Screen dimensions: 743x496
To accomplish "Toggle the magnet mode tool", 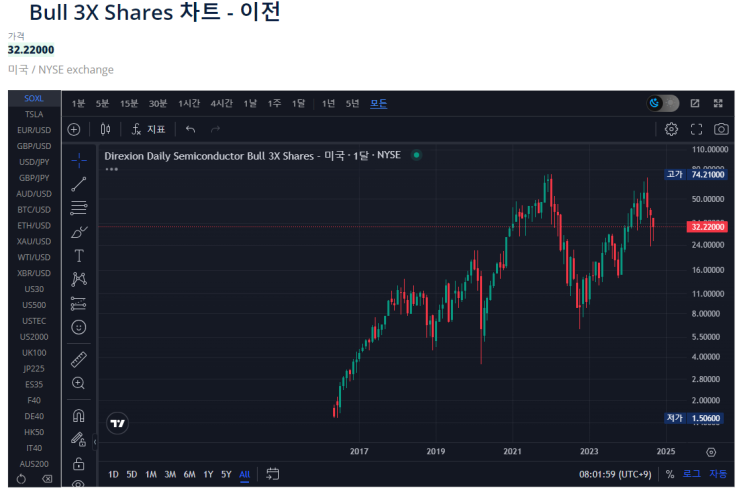I will tap(79, 415).
